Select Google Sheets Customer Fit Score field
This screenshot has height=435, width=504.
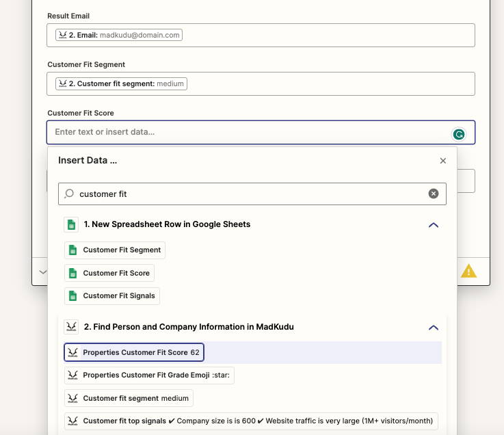109,273
